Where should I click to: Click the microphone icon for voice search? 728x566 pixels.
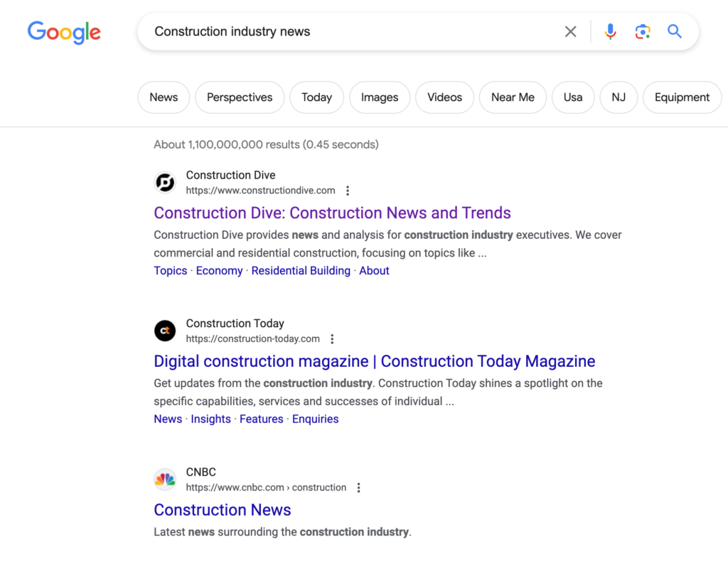[610, 31]
